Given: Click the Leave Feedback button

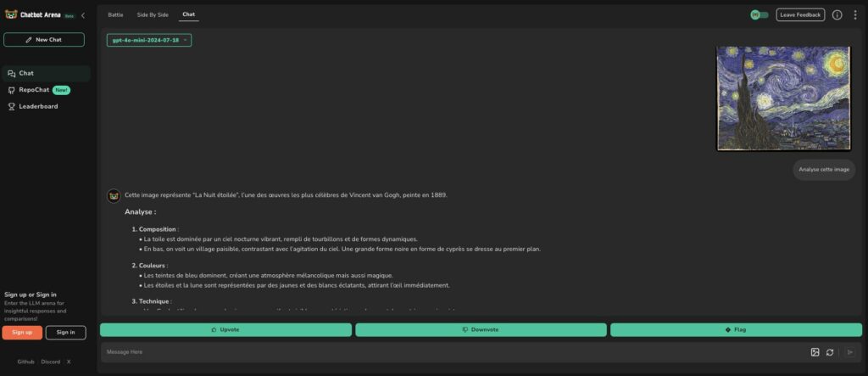Looking at the screenshot, I should point(800,14).
